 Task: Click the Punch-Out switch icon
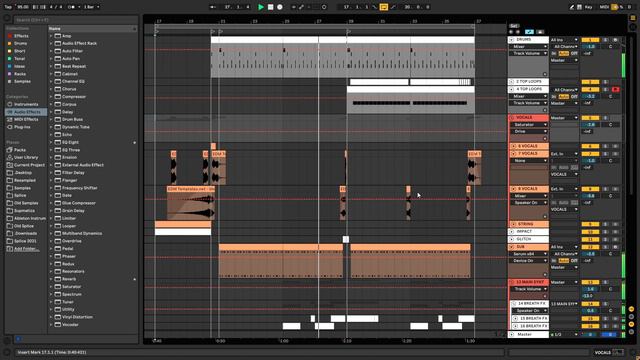point(393,7)
